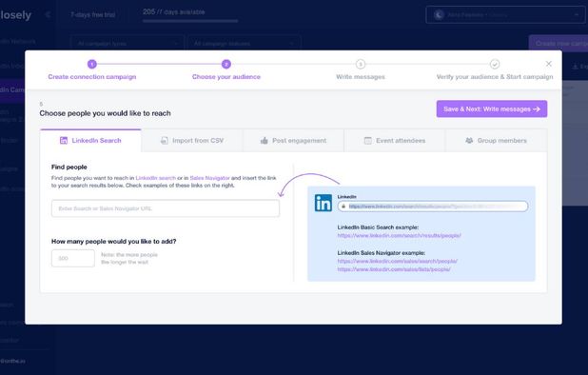The width and height of the screenshot is (588, 375).
Task: Collapse the sidebar with the arrow icon
Action: click(48, 14)
